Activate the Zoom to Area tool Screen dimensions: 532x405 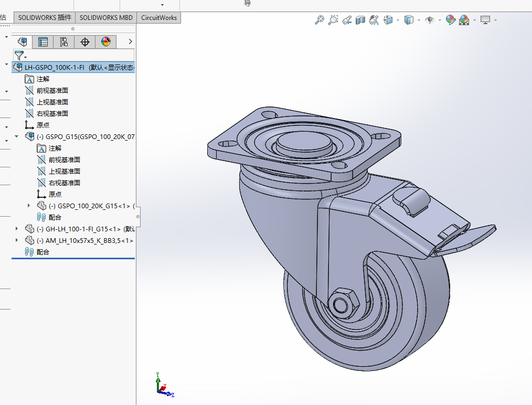pyautogui.click(x=333, y=20)
